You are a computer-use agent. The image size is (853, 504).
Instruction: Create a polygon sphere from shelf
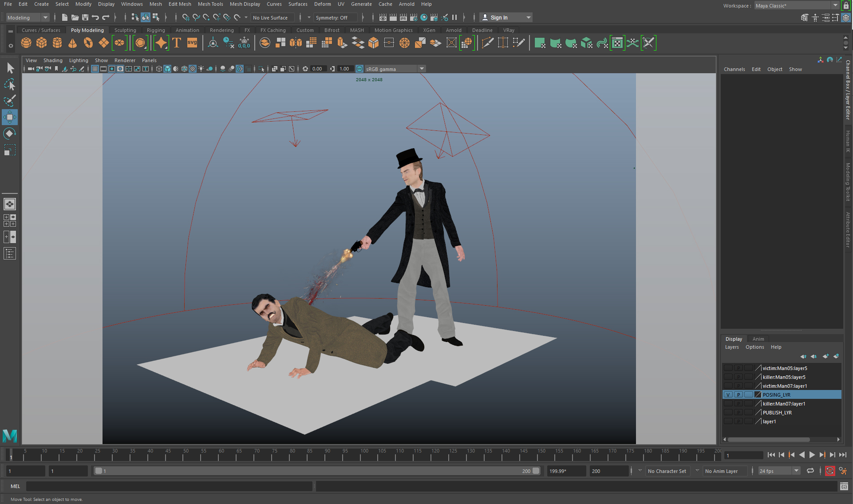pos(26,43)
